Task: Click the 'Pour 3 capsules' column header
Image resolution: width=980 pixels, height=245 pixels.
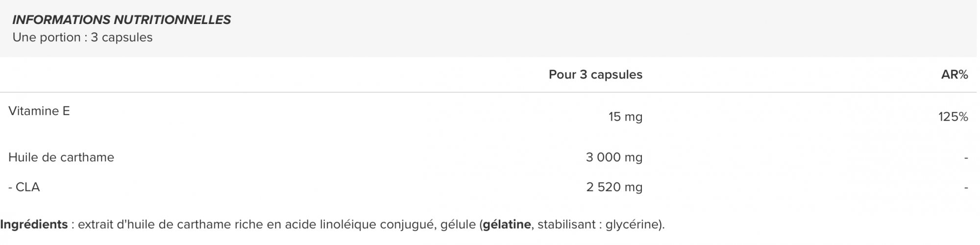Action: 595,74
